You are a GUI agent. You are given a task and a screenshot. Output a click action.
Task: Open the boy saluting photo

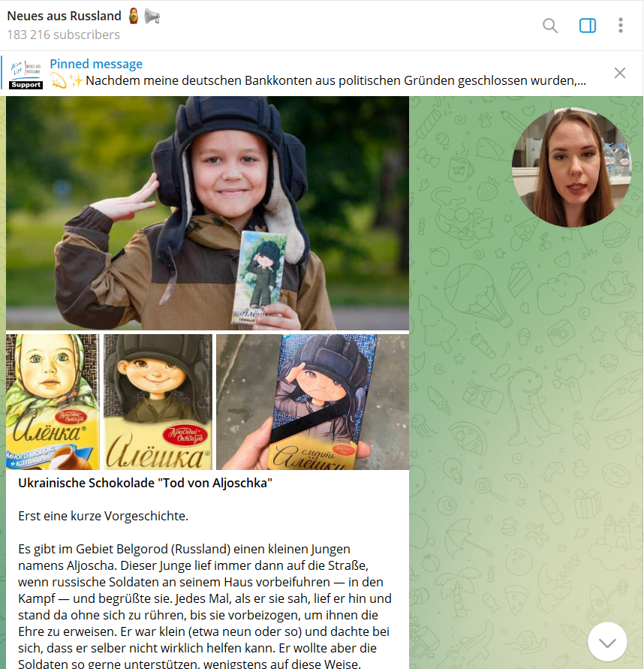point(207,213)
